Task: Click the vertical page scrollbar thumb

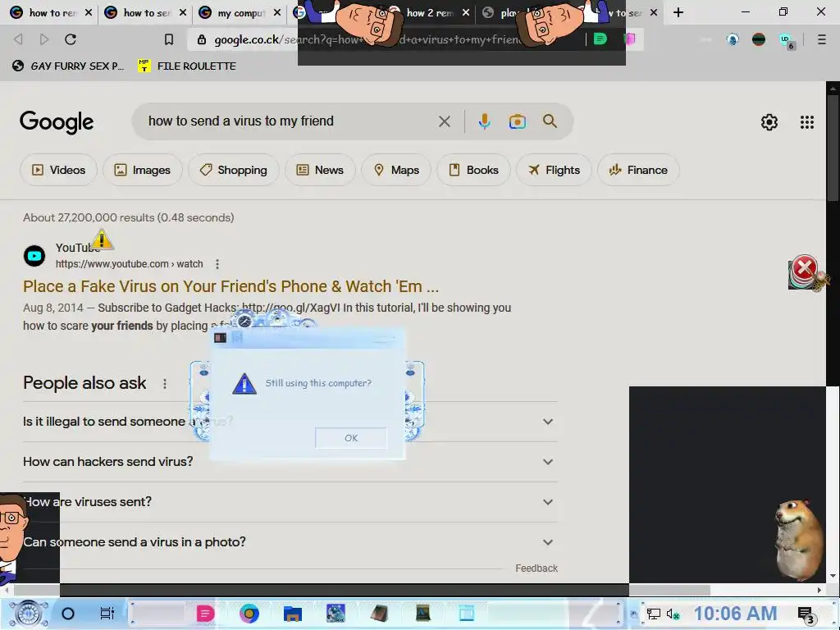Action: click(x=833, y=148)
